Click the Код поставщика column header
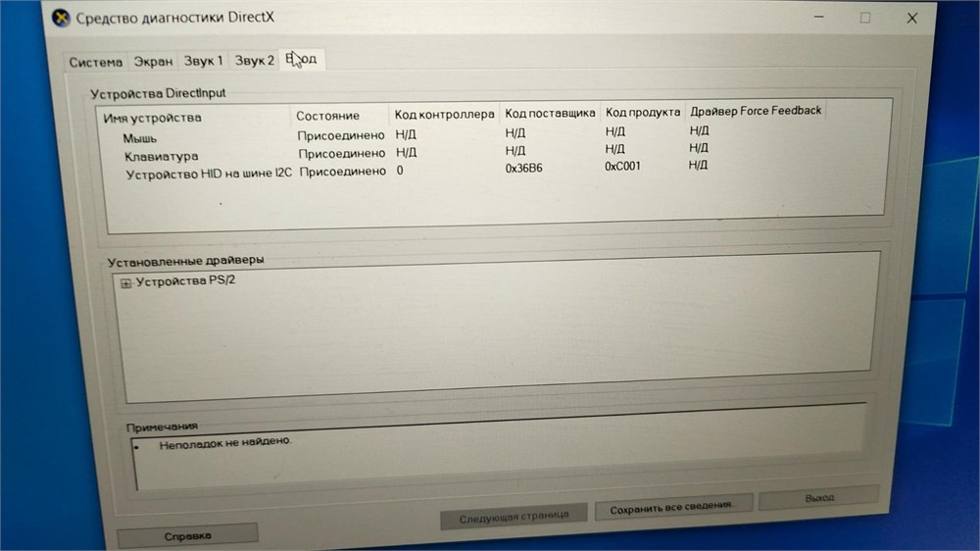Image resolution: width=980 pixels, height=551 pixels. pyautogui.click(x=550, y=113)
